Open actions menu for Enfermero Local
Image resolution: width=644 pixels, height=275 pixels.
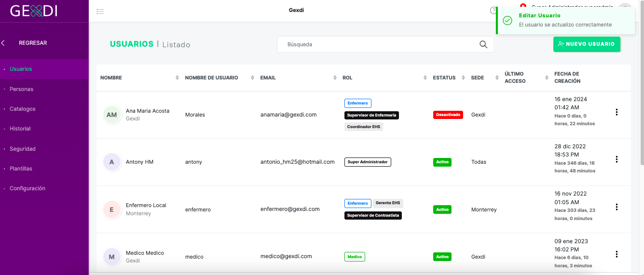617,207
